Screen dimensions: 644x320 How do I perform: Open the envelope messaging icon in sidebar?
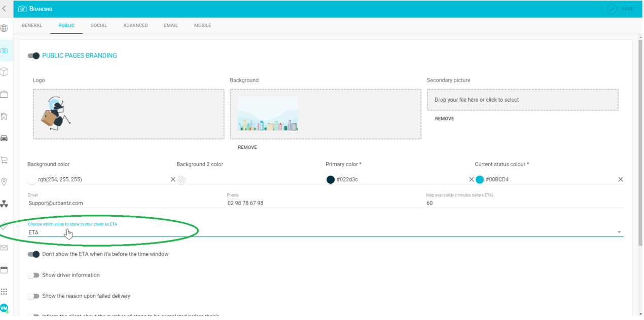tap(4, 248)
